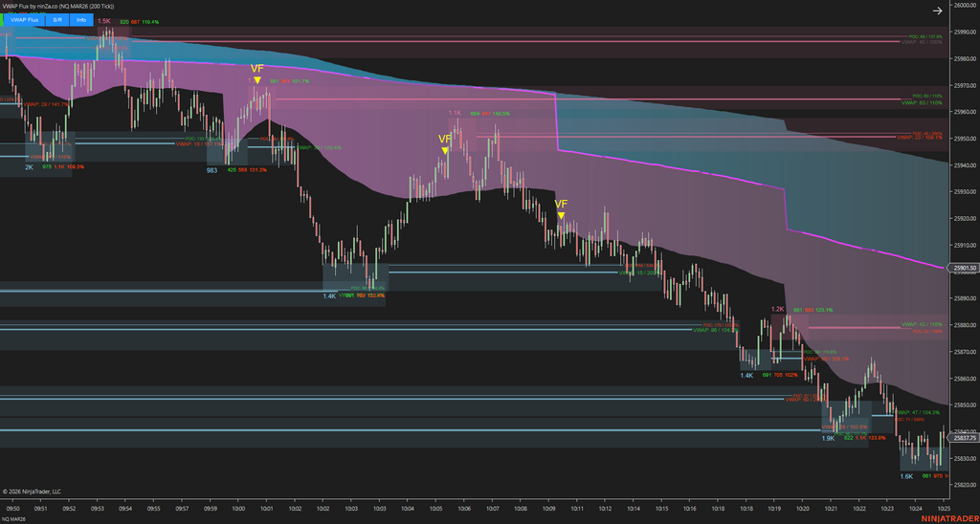Click the 10:25 time axis label
Screen dimensions: 980x524
943,509
